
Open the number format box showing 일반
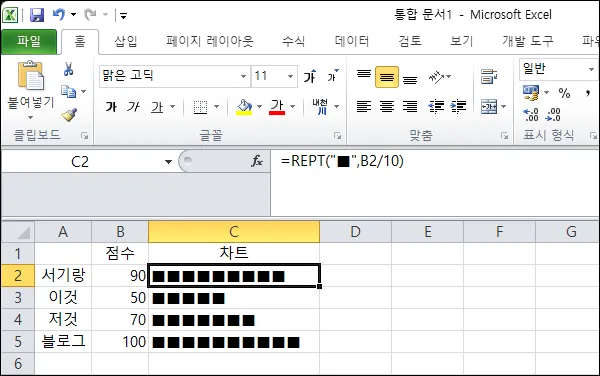tap(559, 69)
